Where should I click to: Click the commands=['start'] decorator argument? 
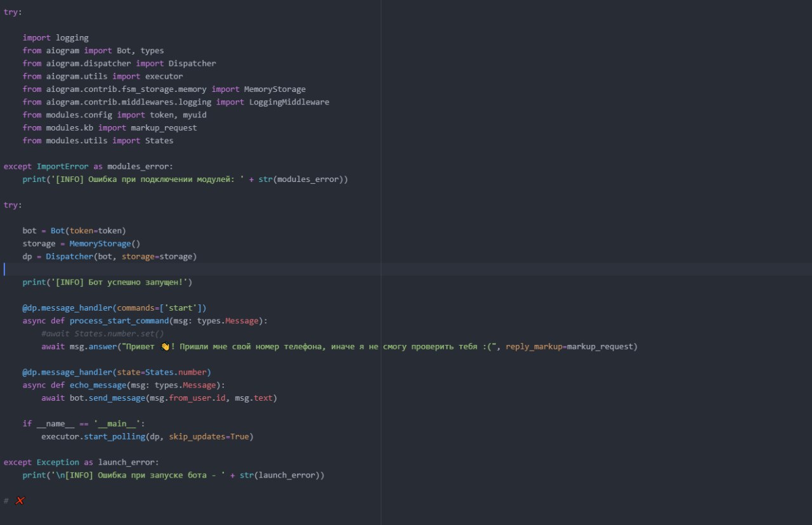159,308
